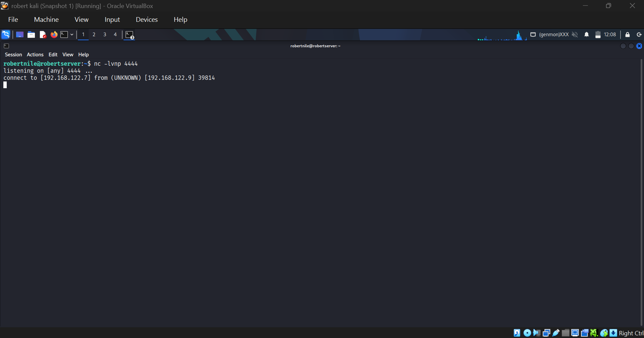Click the 'listening on [any] 4444' output line
Screen dimensions: 644x338
click(48, 71)
